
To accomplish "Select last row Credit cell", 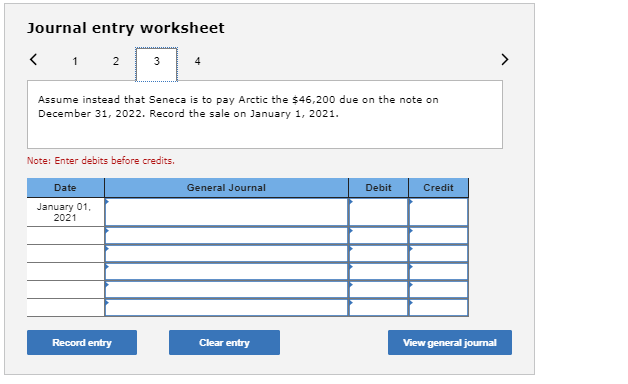I will click(438, 308).
